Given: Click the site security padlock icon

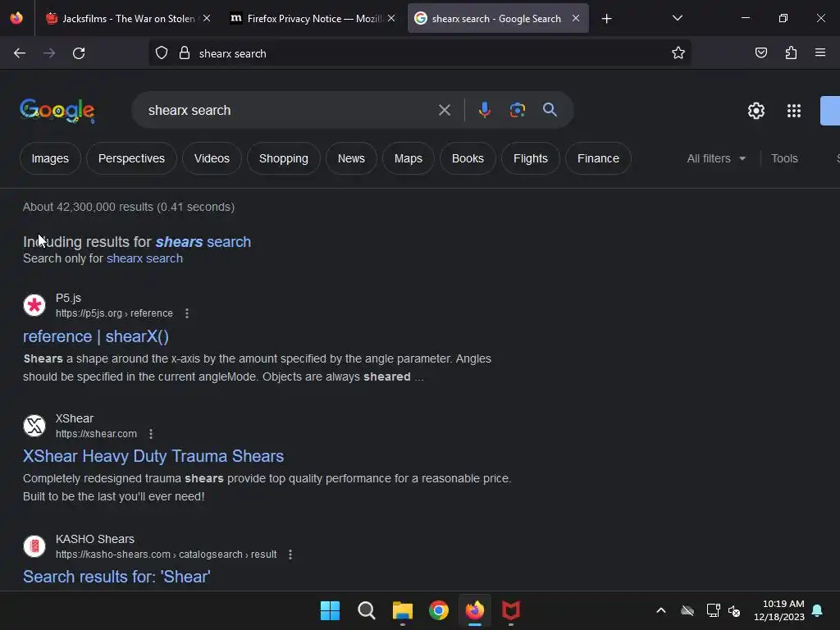Looking at the screenshot, I should pos(185,53).
